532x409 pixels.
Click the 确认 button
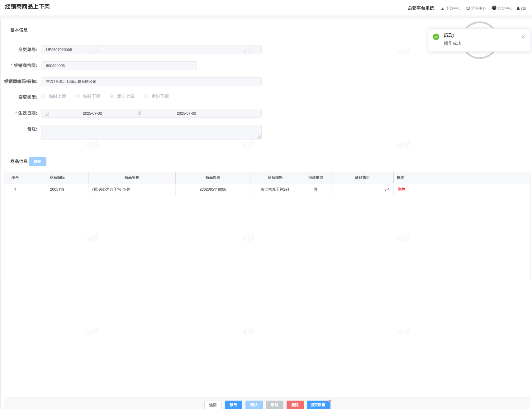[254, 405]
